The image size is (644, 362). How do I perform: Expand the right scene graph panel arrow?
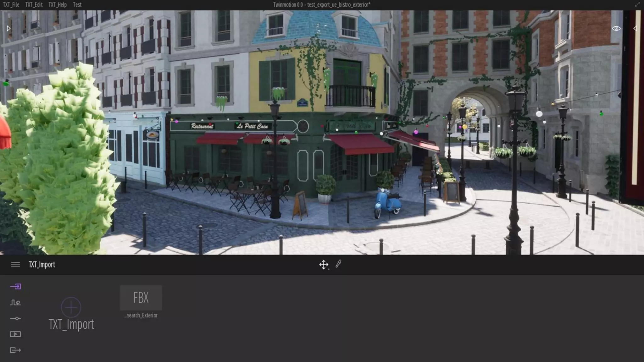point(635,28)
